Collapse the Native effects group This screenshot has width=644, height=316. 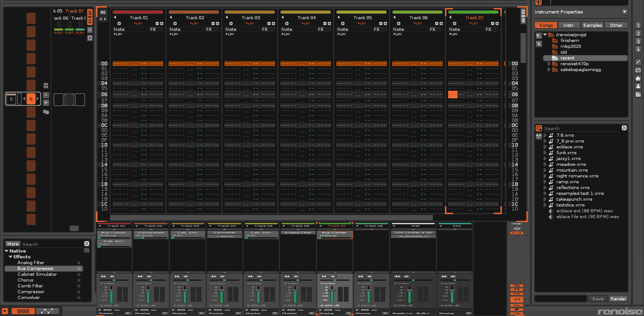pyautogui.click(x=6, y=251)
